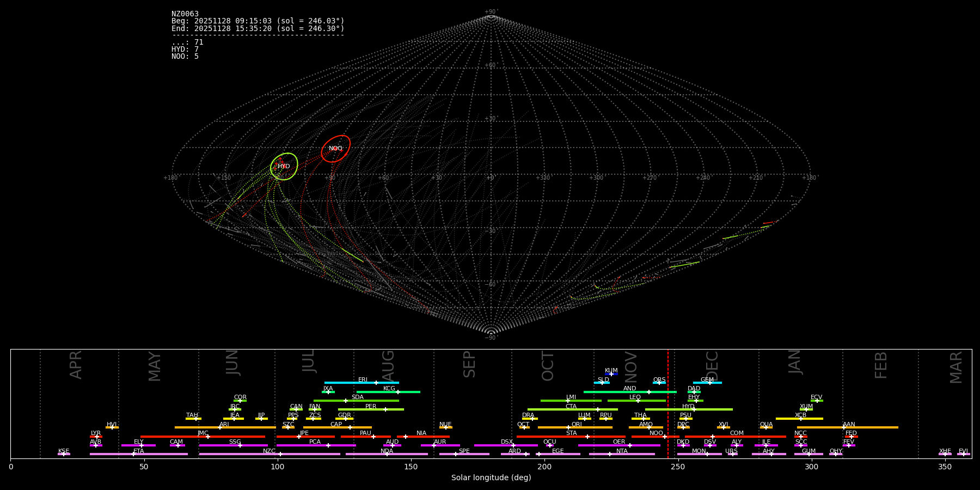This screenshot has height=490, width=980.
Task: Click the XCB shower label
Action: (x=800, y=415)
